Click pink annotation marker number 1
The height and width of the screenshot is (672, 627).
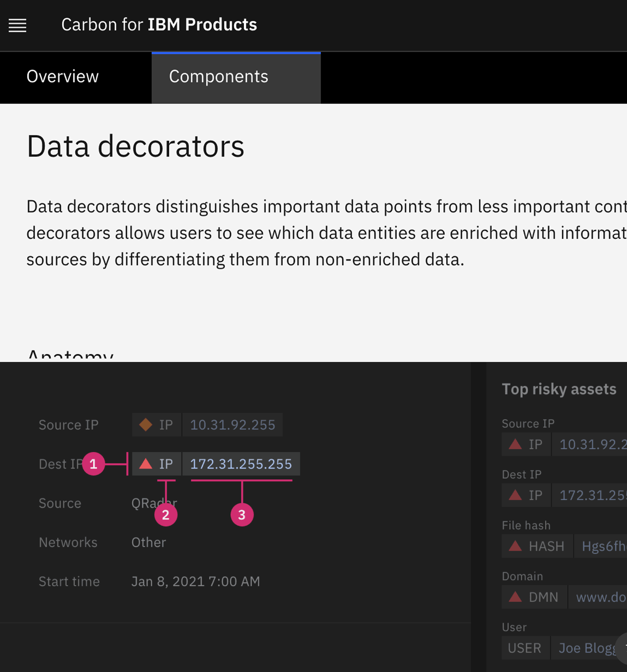point(93,464)
